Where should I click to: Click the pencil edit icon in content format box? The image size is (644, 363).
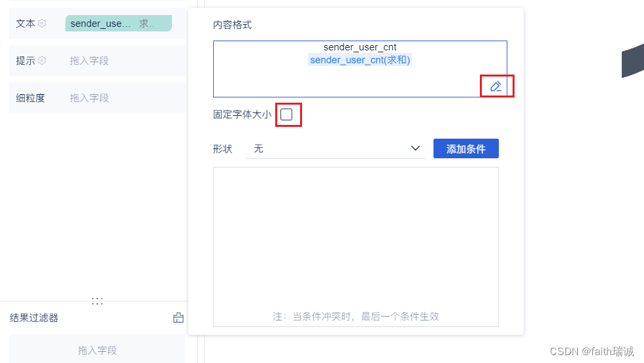point(496,86)
